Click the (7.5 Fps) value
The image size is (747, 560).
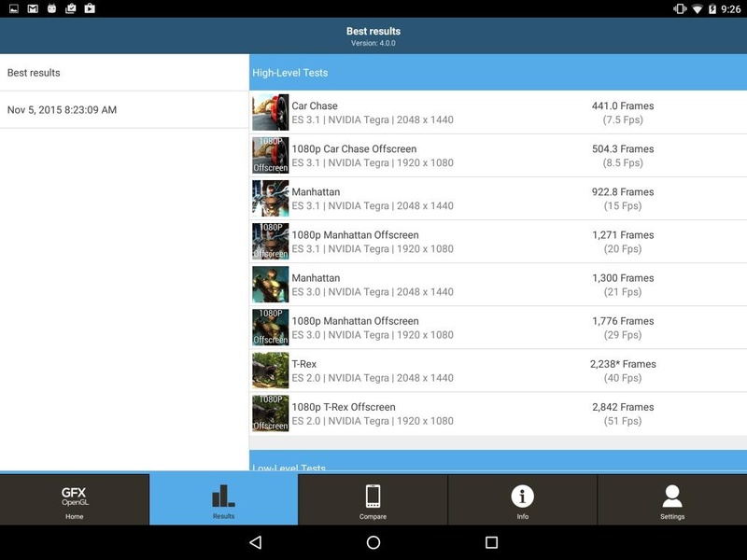coord(623,119)
